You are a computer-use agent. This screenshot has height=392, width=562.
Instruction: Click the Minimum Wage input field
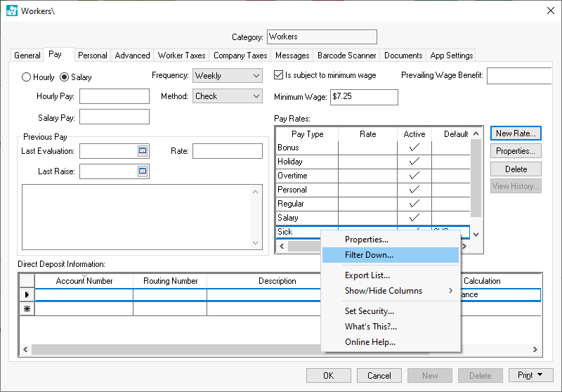pos(364,97)
